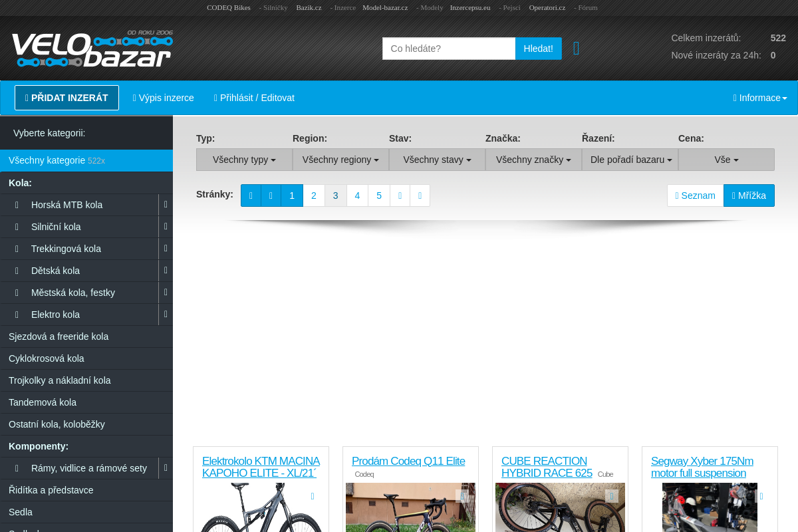Open Elektrokolo KTM MACINA KAPOHO ELITE listing

tap(261, 467)
